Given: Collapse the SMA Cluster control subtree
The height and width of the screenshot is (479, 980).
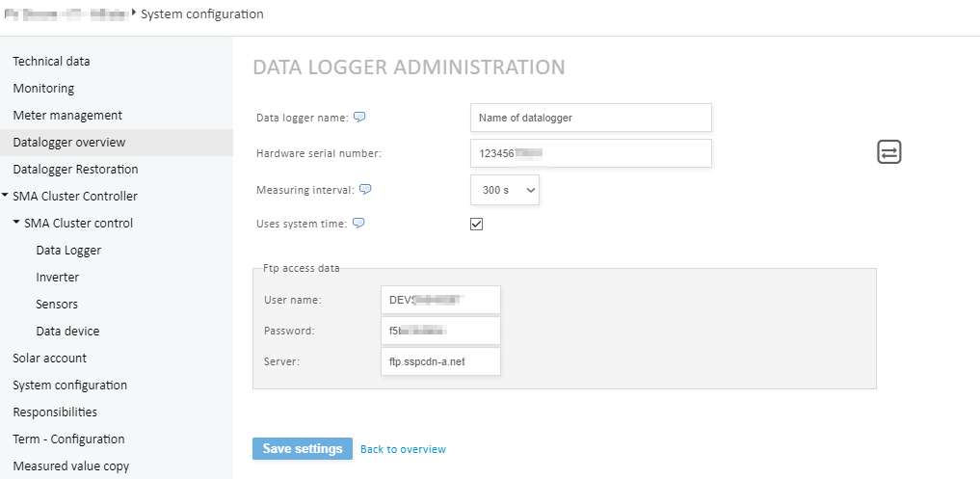Looking at the screenshot, I should click(x=16, y=223).
